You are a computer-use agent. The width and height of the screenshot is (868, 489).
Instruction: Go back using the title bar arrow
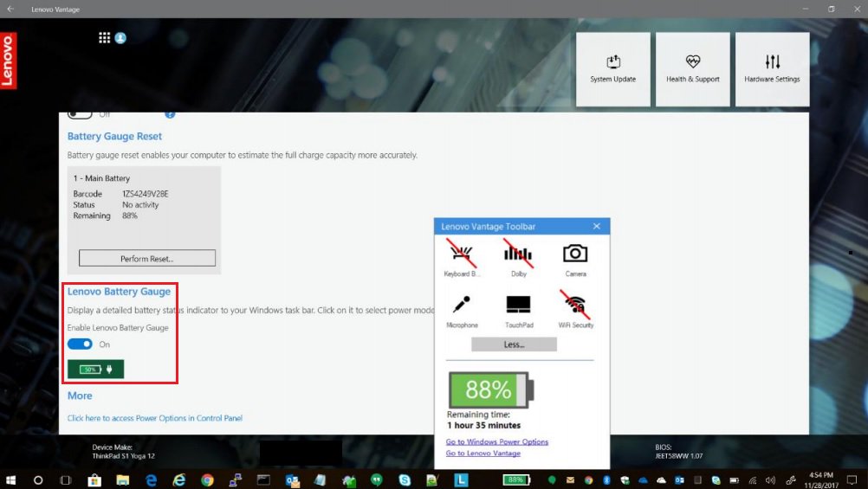(10, 9)
